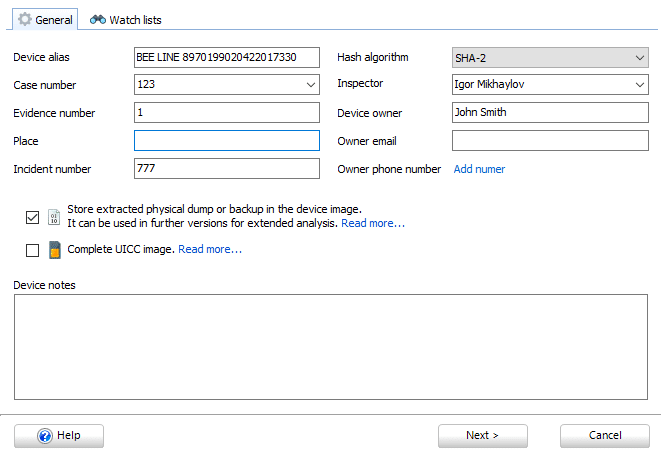Click the Case number text 123

pos(146,84)
